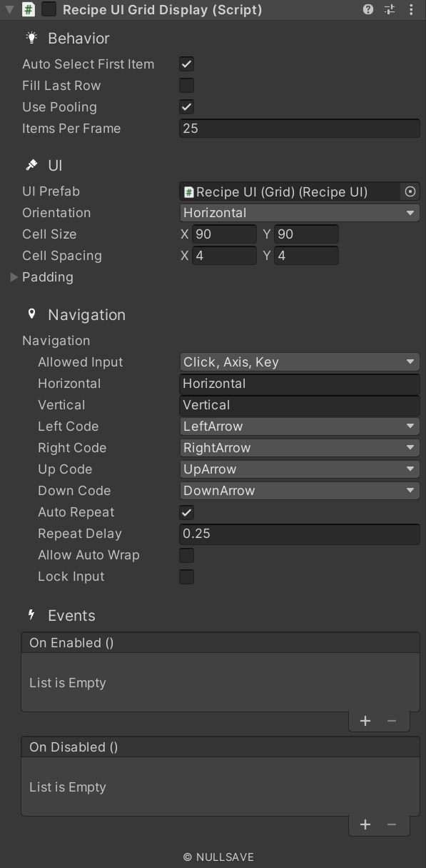Click the wrench icon next to UI

pos(30,165)
